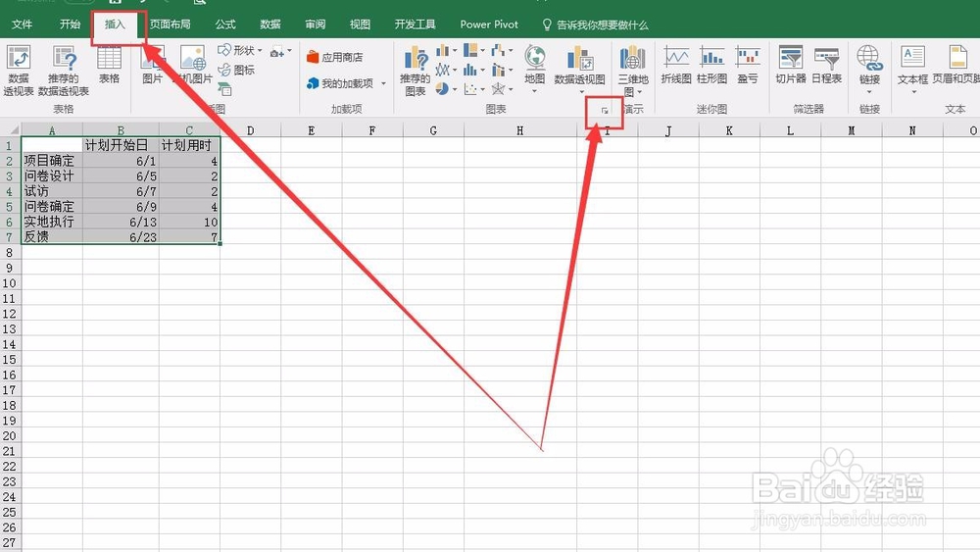Click the PivotChart (数据透视图) icon
This screenshot has width=980, height=552.
[x=580, y=58]
